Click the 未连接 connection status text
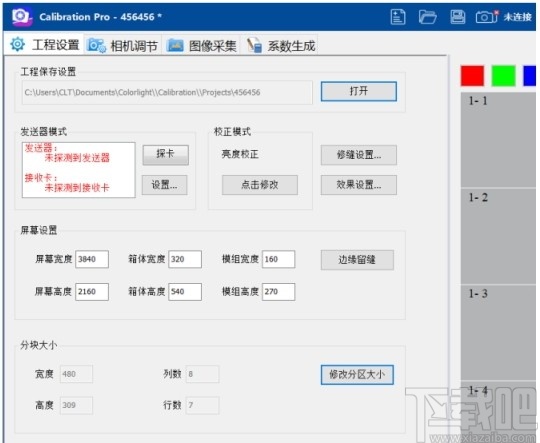The height and width of the screenshot is (443, 540). coord(518,17)
